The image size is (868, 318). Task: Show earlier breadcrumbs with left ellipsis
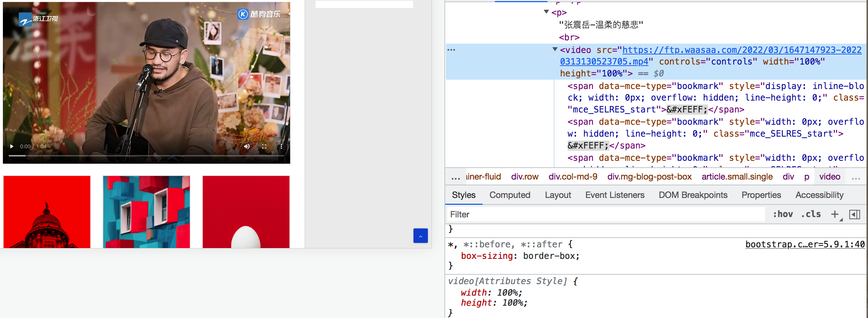456,177
